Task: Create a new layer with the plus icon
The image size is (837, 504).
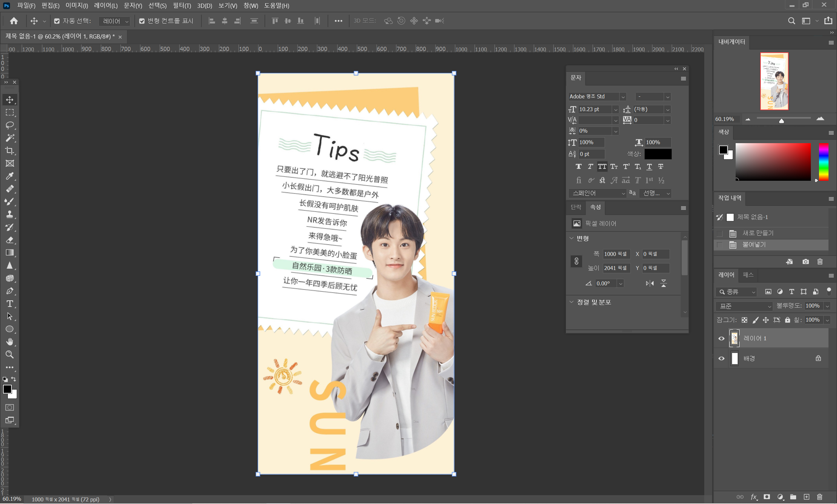Action: pyautogui.click(x=806, y=497)
